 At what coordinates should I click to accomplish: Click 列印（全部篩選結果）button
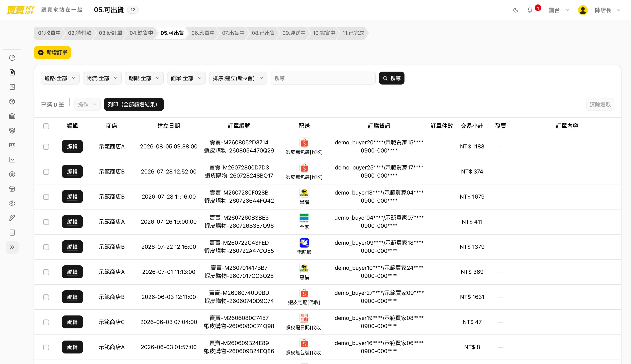pyautogui.click(x=134, y=104)
